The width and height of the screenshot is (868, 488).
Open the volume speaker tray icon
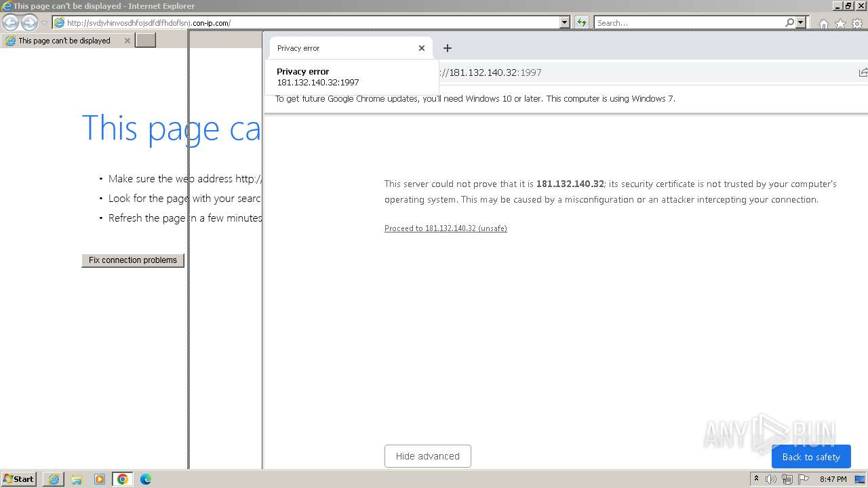coord(771,479)
